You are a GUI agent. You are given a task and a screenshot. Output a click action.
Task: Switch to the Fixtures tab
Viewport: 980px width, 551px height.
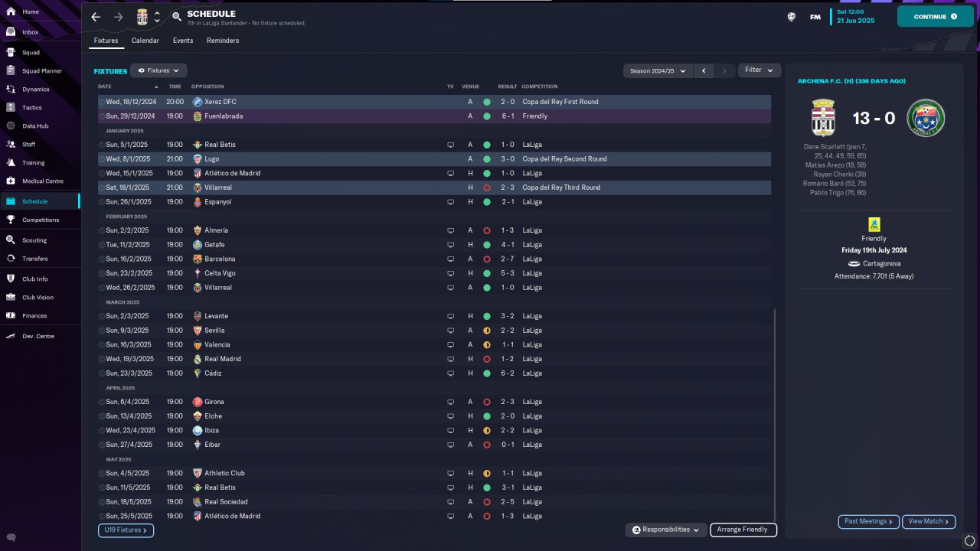106,41
